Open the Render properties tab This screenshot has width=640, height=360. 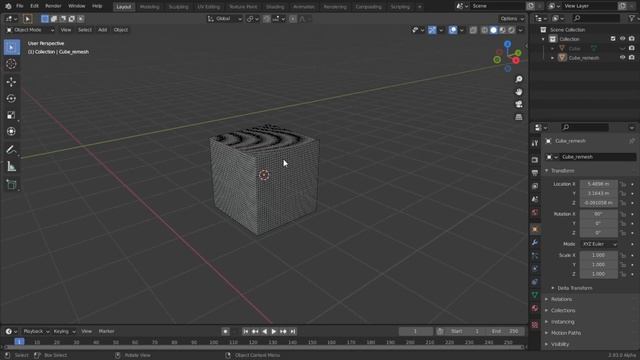535,160
